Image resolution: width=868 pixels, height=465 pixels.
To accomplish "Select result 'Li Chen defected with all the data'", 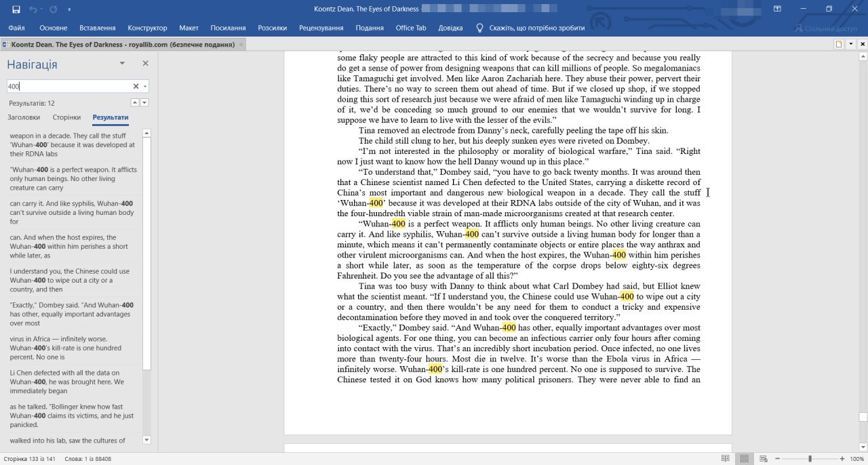I will tap(74, 382).
